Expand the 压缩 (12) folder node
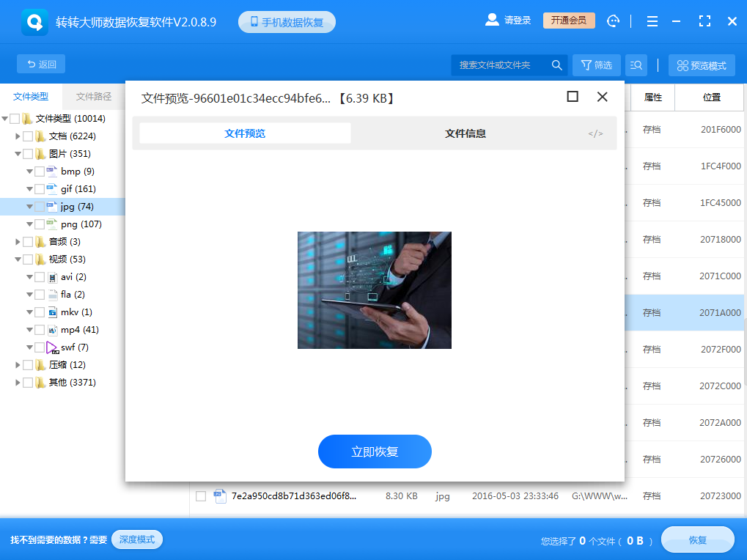Viewport: 747px width, 560px height. 18,364
